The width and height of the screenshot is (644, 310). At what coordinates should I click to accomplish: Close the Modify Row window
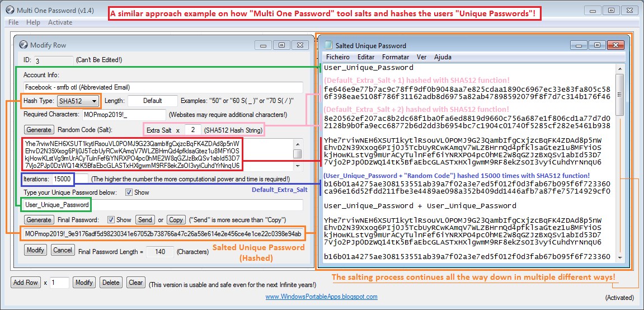[300, 45]
